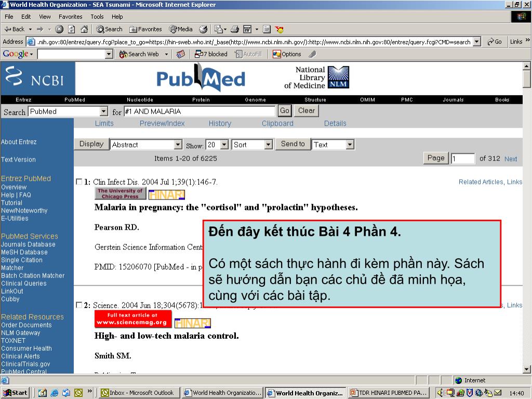Click HINARI icon under article 1

(167, 194)
